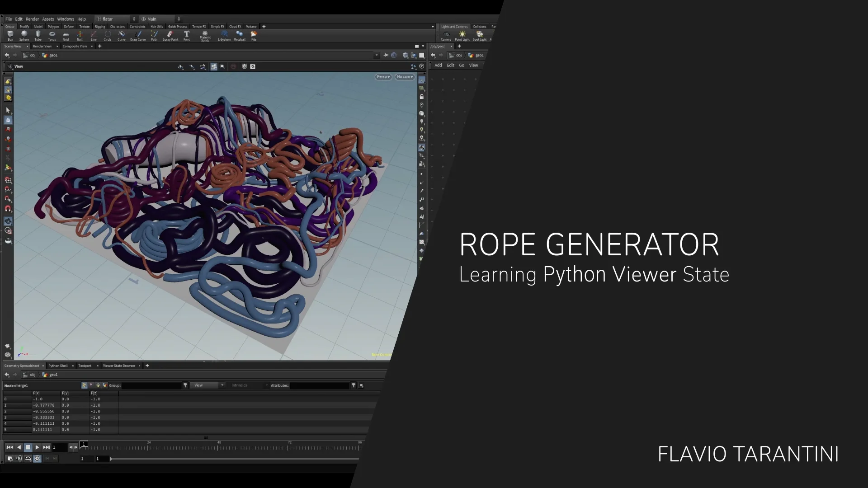Open the flatar desktop dropdown
868x488 pixels.
pyautogui.click(x=116, y=19)
